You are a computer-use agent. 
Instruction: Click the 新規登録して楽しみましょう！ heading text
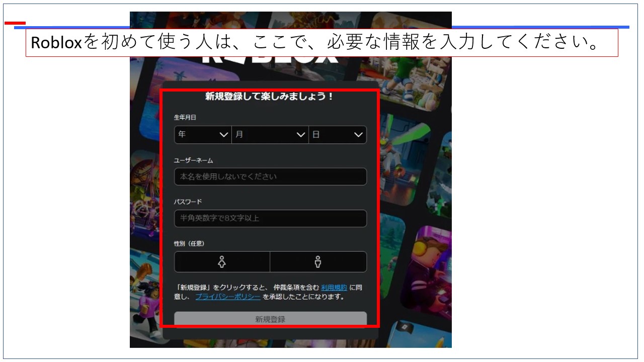click(x=270, y=97)
